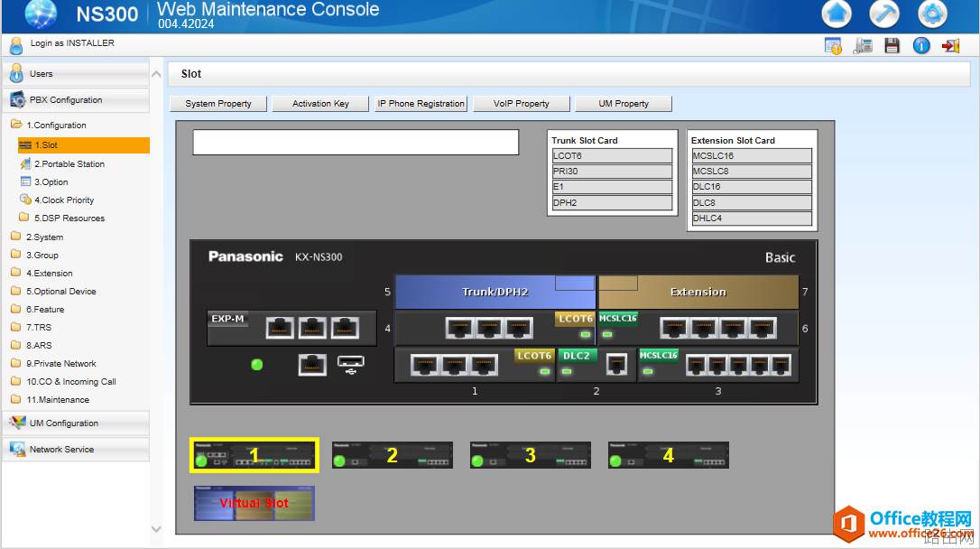Click the USB port icon on chassis

pos(351,365)
